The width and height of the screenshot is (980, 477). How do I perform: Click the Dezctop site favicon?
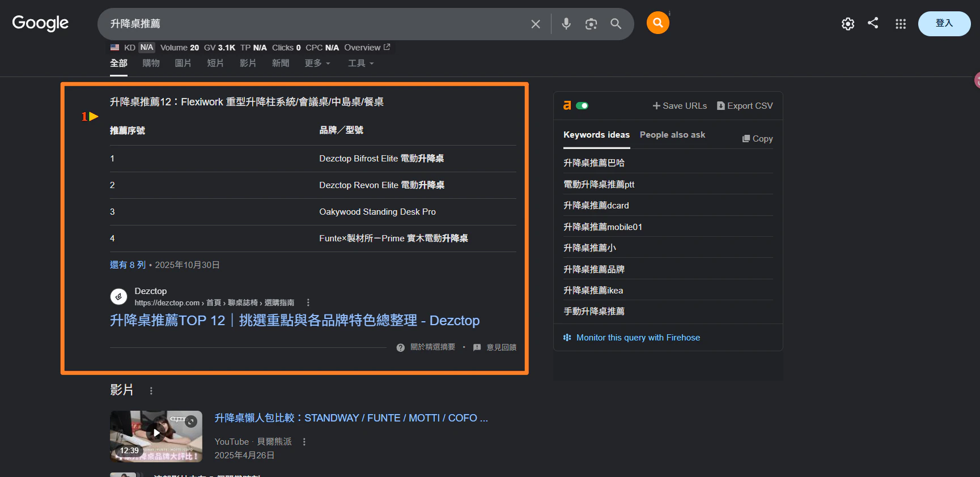(118, 296)
